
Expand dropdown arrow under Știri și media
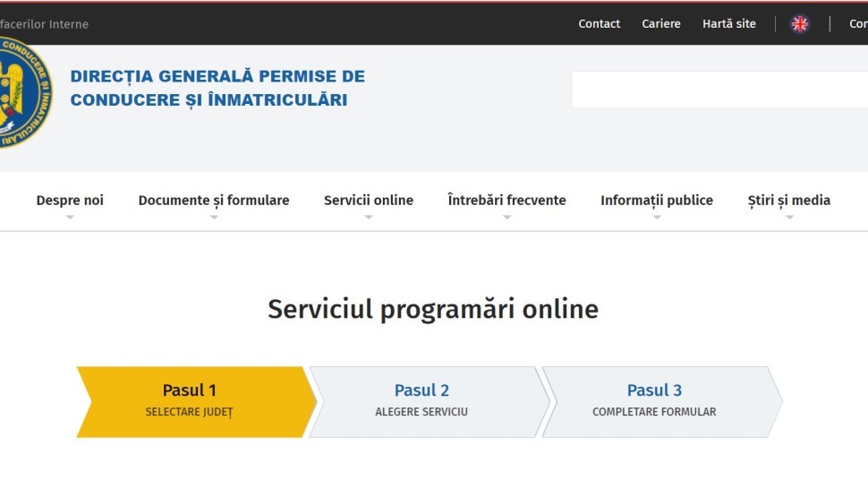coord(789,217)
